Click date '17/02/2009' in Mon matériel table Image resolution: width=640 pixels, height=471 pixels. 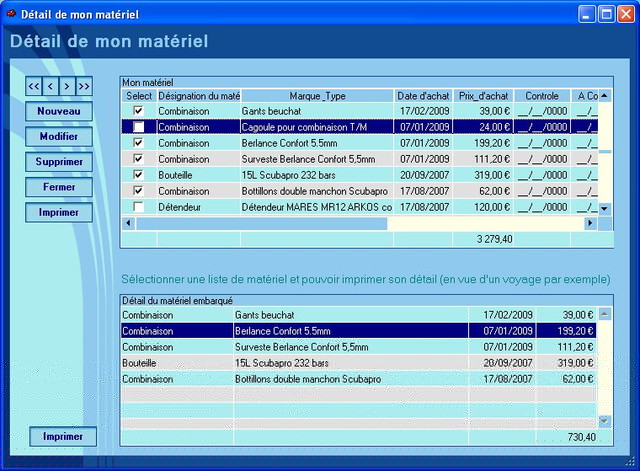pos(423,111)
